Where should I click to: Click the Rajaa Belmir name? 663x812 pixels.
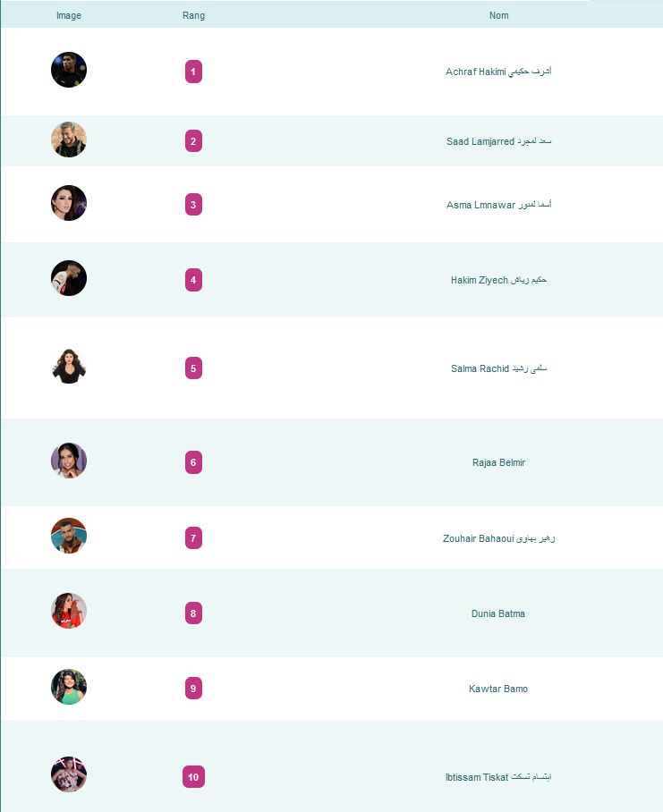[x=498, y=462]
